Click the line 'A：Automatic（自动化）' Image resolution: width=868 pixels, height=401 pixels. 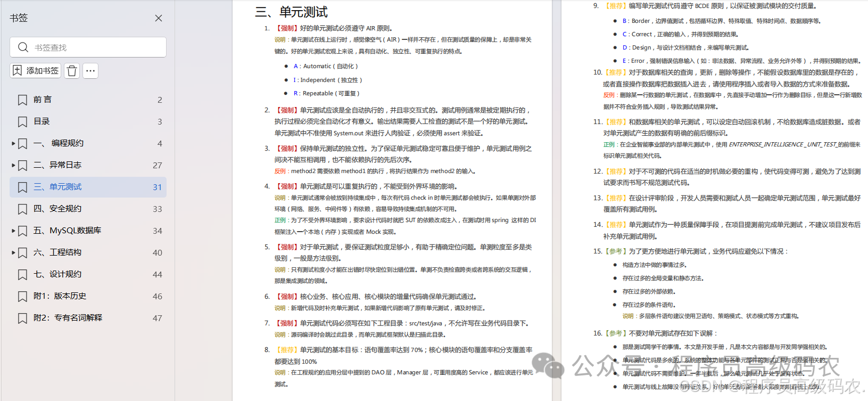(x=326, y=67)
